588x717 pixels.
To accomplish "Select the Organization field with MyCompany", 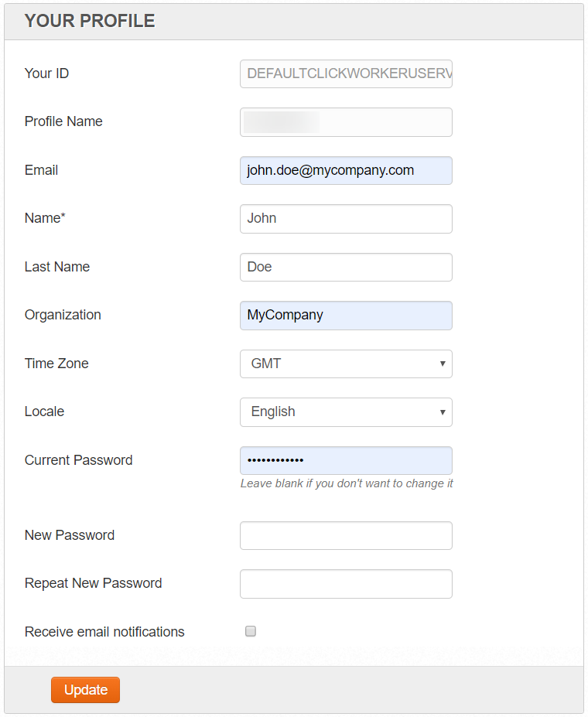I will [x=346, y=316].
